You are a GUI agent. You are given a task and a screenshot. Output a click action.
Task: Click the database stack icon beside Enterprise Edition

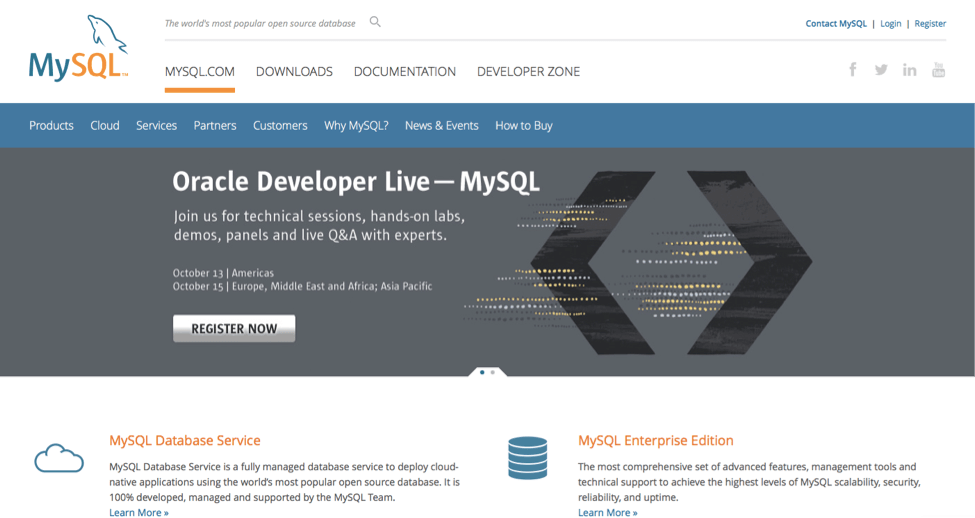(527, 458)
